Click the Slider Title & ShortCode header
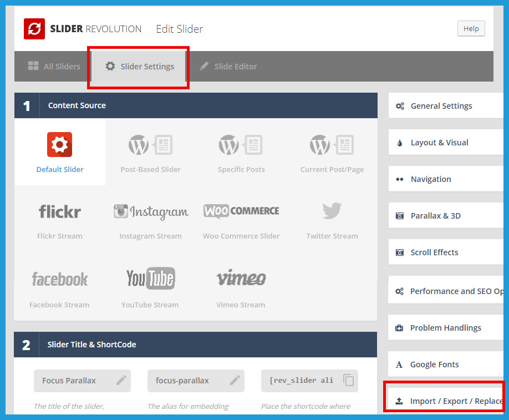The height and width of the screenshot is (420, 509). [x=195, y=345]
